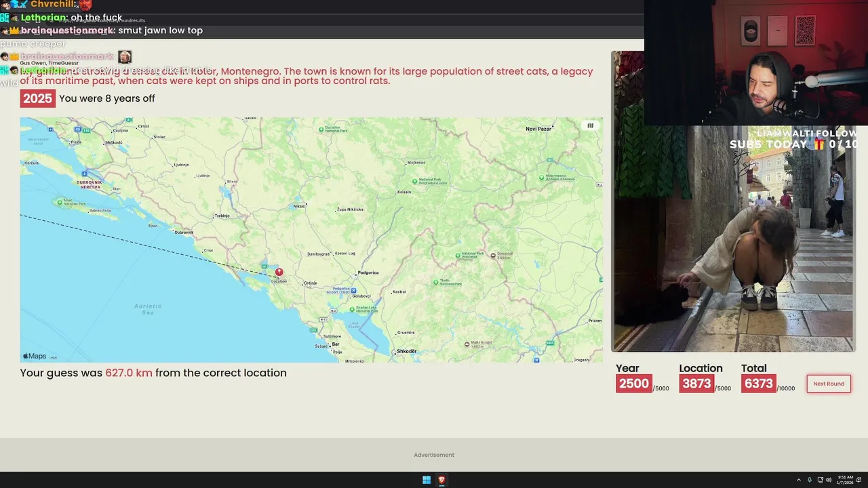Image resolution: width=868 pixels, height=488 pixels.
Task: Click the Advertisement label at bottom
Action: (x=434, y=455)
